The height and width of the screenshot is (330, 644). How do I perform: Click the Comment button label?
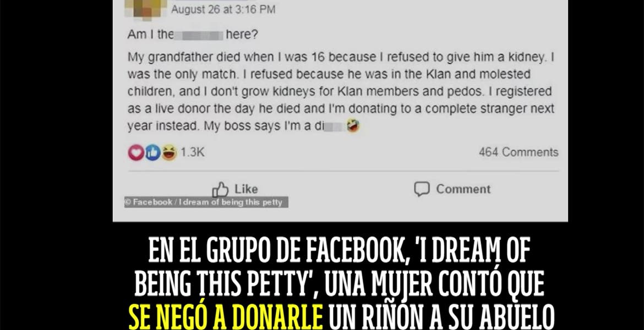463,189
